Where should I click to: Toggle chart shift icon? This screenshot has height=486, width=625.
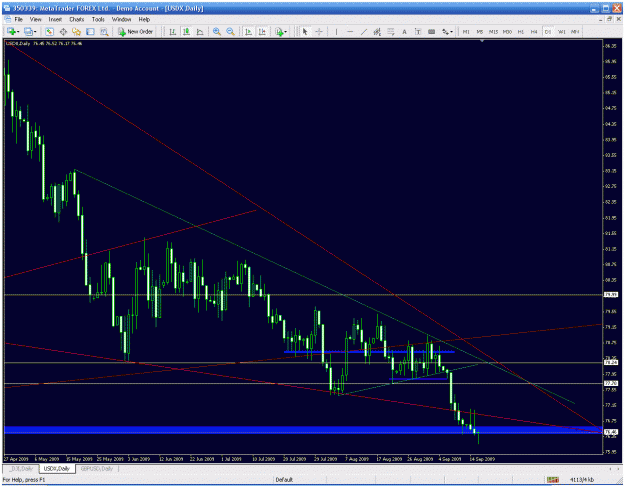tap(262, 31)
